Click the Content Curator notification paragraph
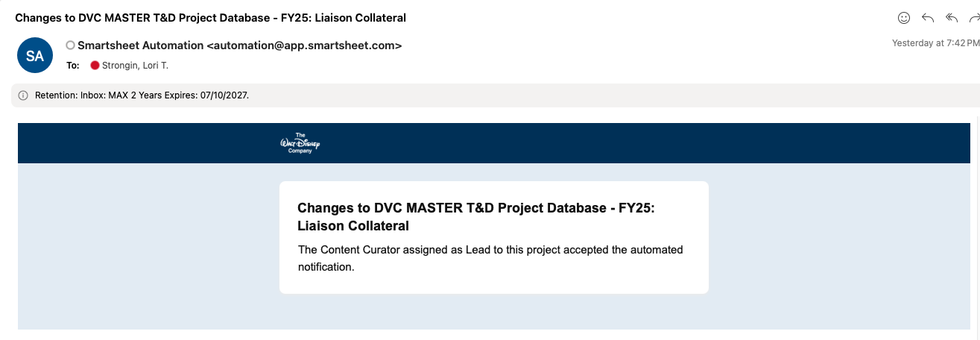This screenshot has width=980, height=340. point(490,258)
